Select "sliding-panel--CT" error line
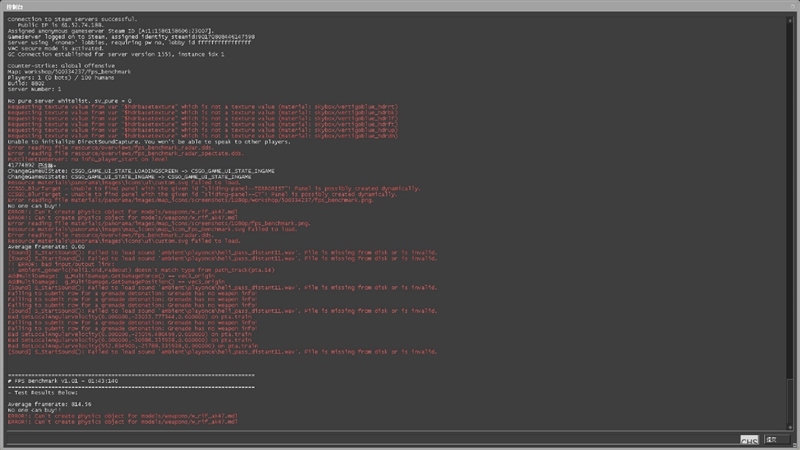Image resolution: width=800 pixels, height=450 pixels. point(203,194)
